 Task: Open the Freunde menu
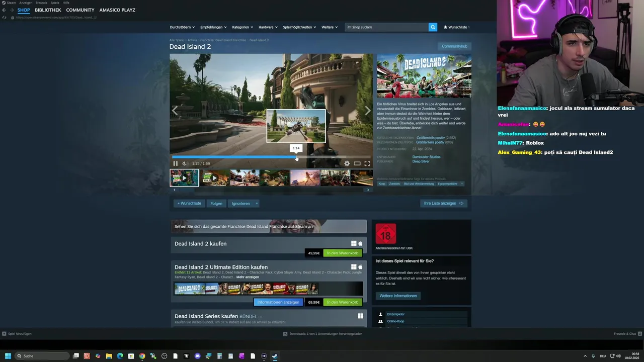coord(41,3)
